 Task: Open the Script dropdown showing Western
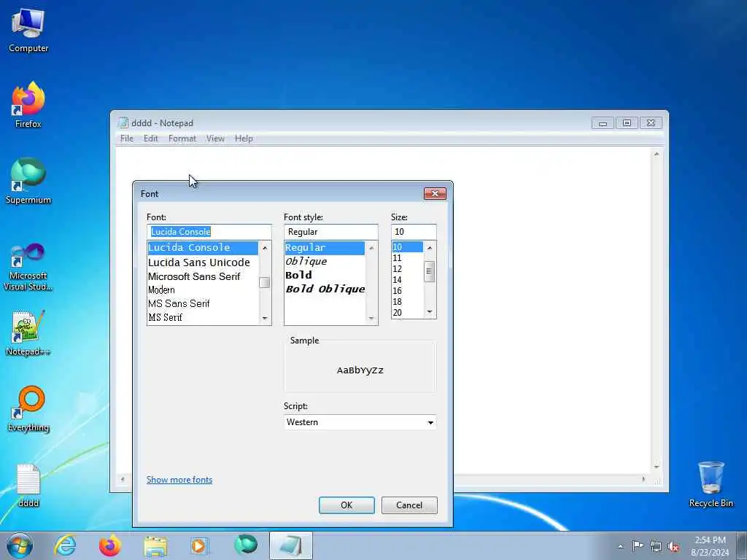pos(360,422)
